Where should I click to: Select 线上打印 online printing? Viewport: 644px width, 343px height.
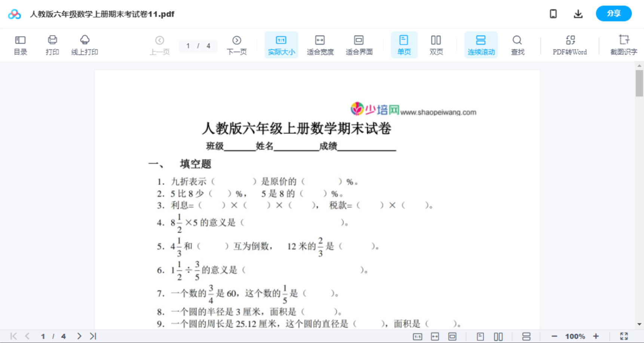pos(85,45)
